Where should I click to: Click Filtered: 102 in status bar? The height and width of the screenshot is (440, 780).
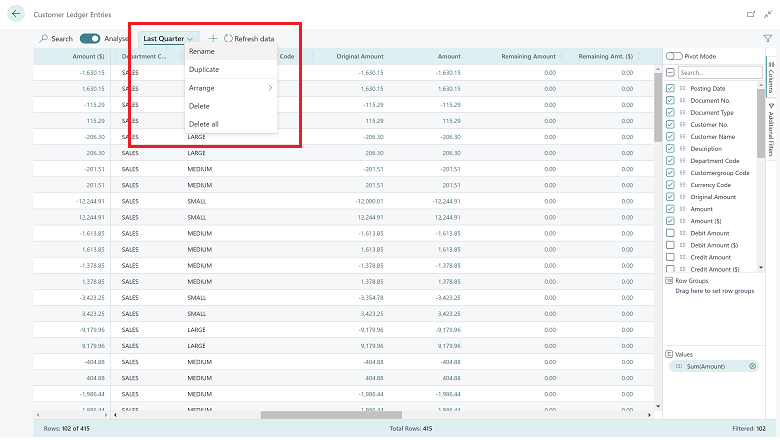(x=749, y=429)
